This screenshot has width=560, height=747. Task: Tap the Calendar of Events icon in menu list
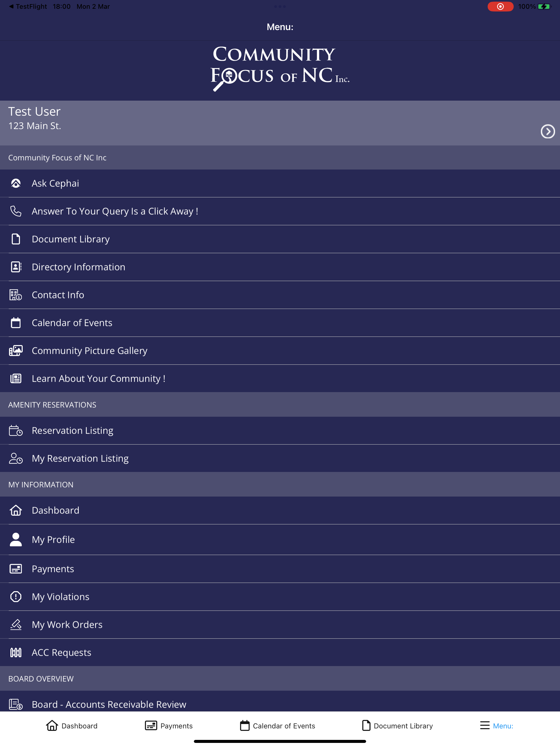(x=16, y=323)
